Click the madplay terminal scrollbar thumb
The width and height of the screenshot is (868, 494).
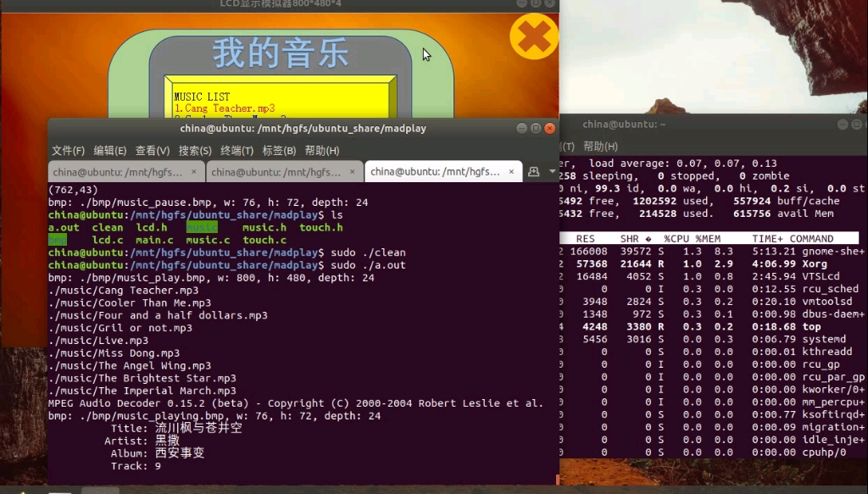pyautogui.click(x=558, y=479)
